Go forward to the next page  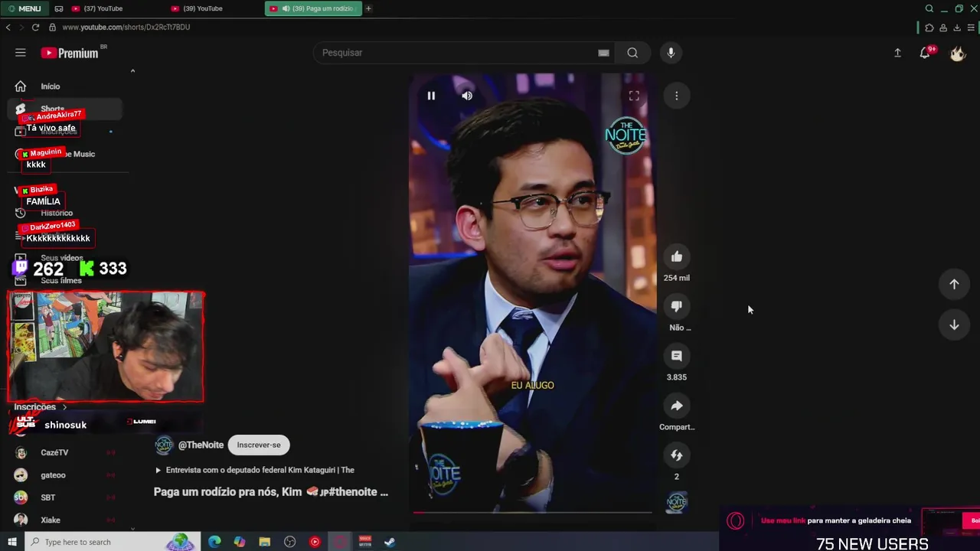tap(21, 27)
